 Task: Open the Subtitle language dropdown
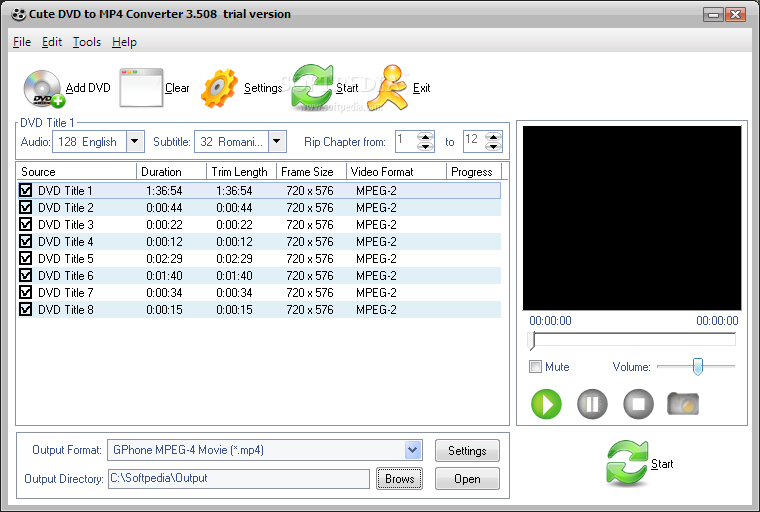[x=277, y=142]
